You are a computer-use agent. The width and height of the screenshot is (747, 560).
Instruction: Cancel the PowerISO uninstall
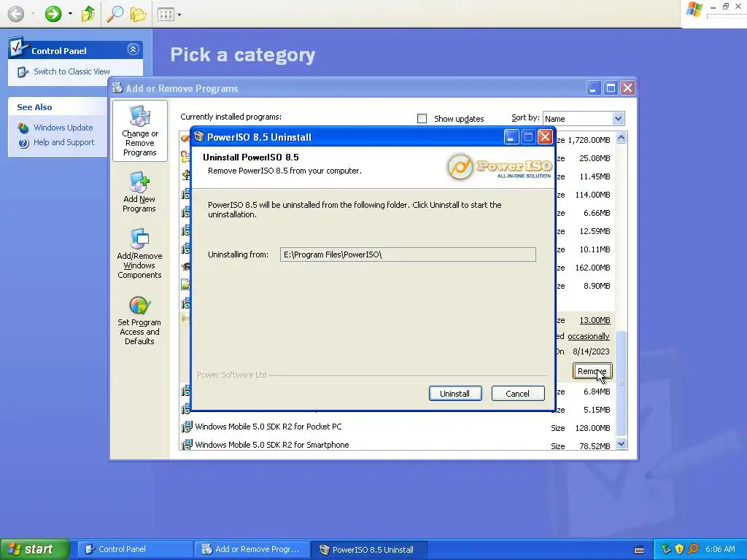coord(518,393)
